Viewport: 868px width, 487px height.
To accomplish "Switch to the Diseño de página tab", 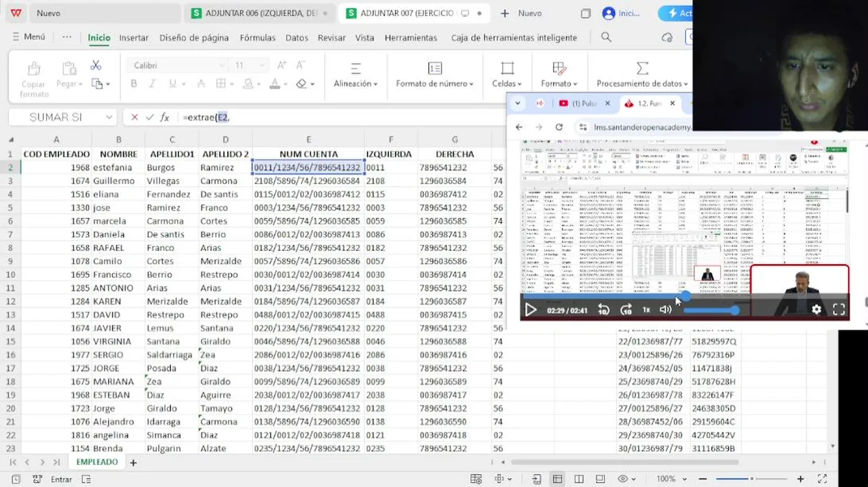I will pyautogui.click(x=194, y=38).
